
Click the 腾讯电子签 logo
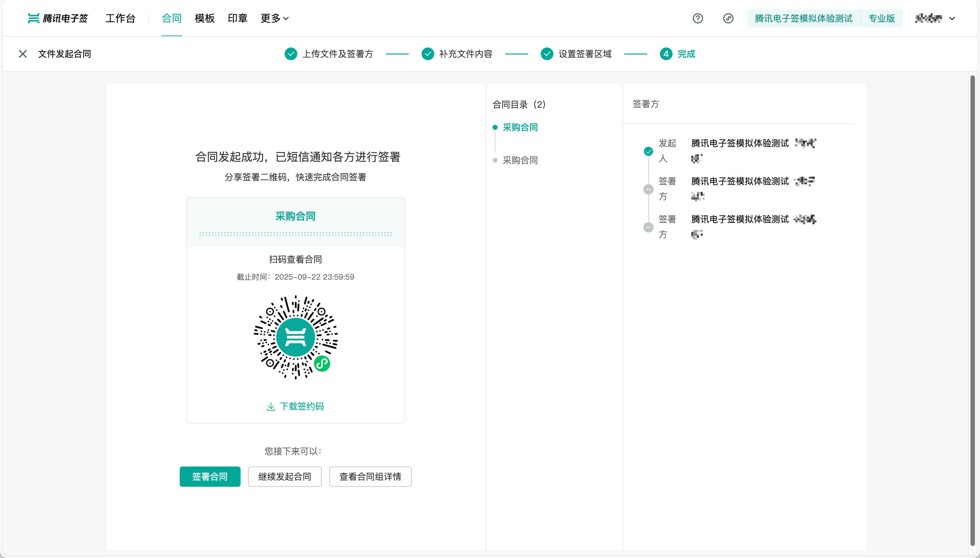coord(58,18)
